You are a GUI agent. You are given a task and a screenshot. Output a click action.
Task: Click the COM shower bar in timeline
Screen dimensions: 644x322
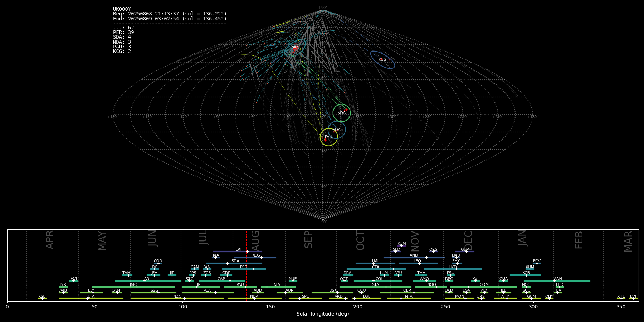pos(483,287)
